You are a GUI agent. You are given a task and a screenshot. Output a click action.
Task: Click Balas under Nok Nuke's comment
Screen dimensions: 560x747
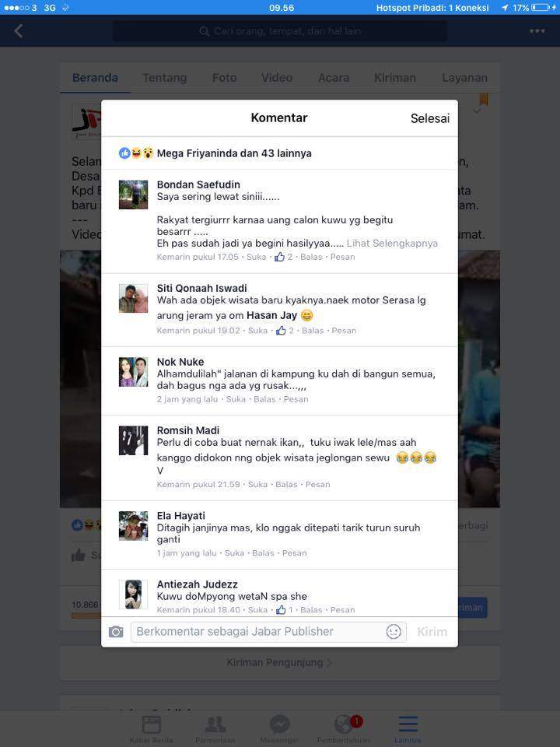pyautogui.click(x=264, y=399)
